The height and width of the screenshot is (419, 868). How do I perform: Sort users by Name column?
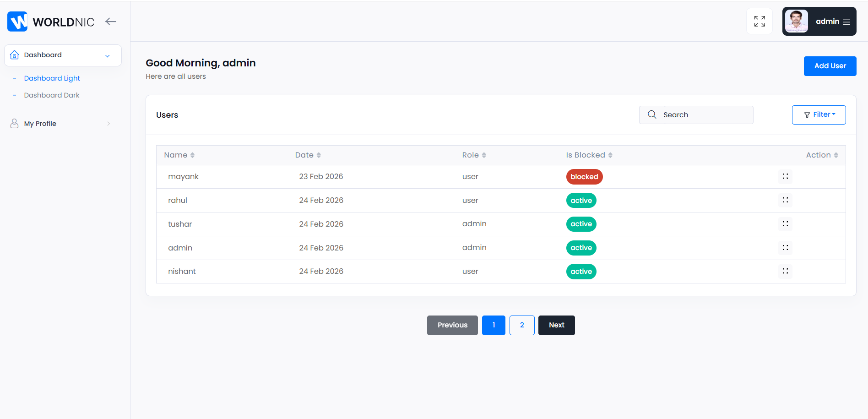coord(179,155)
